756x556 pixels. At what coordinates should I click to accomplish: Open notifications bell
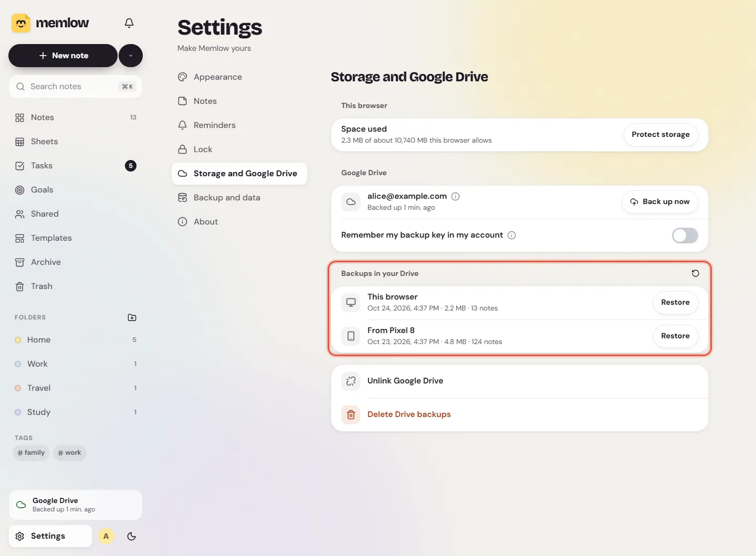[x=129, y=23]
